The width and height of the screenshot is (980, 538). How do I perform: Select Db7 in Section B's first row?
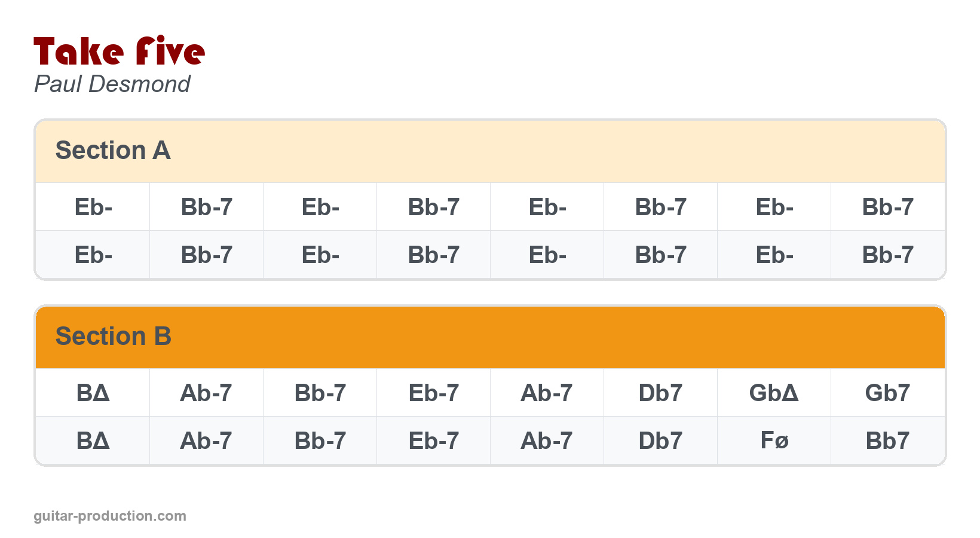tap(660, 393)
